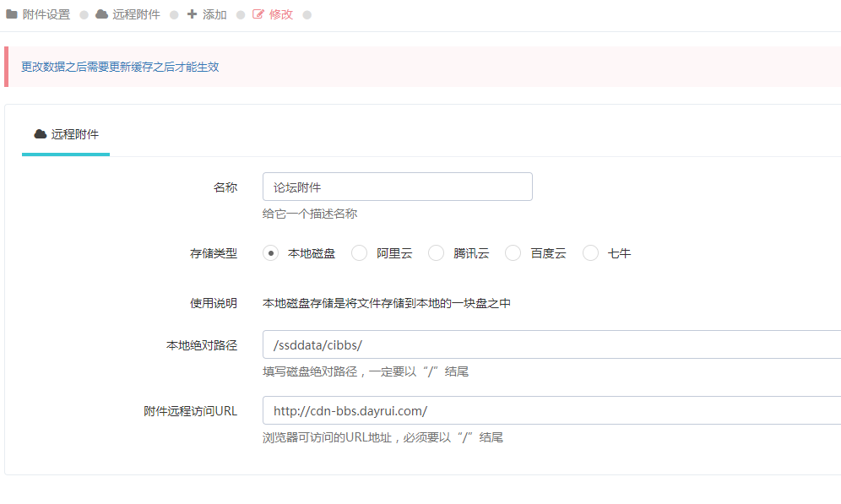Image resolution: width=841 pixels, height=504 pixels.
Task: Choose the 阿里云 storage type radio button
Action: (x=359, y=253)
